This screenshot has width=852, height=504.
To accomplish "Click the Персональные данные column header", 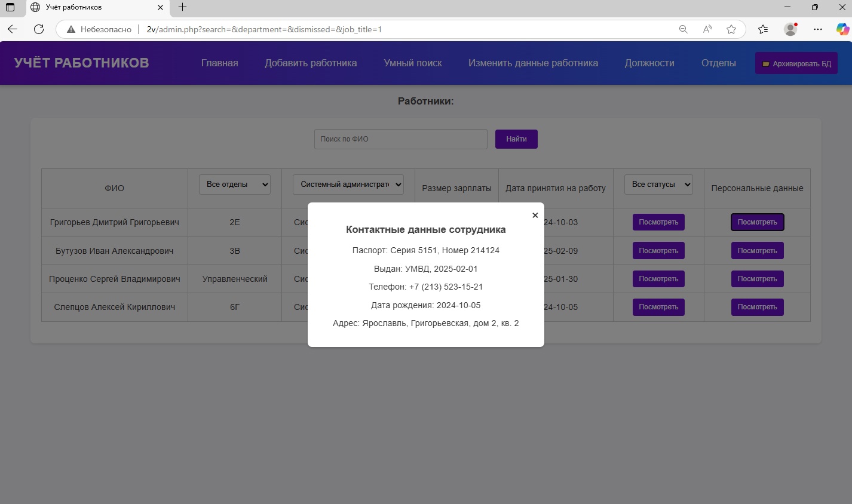I will point(757,188).
